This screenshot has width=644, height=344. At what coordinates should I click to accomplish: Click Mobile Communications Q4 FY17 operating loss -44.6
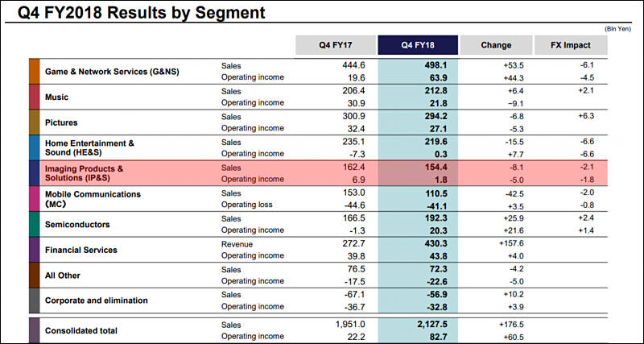point(354,205)
